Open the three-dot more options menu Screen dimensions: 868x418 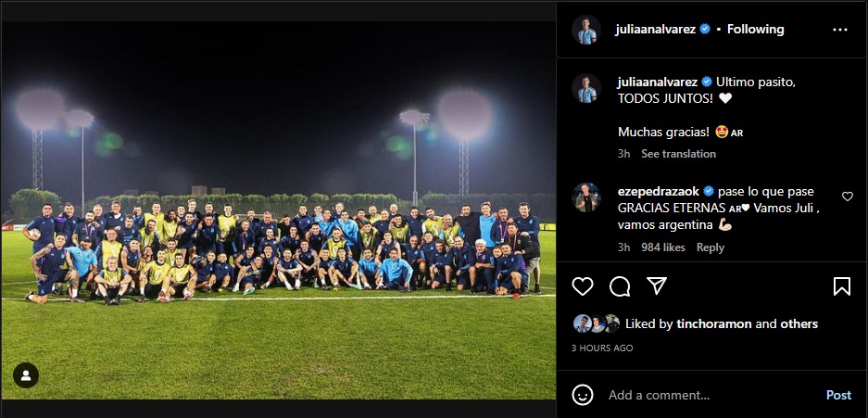click(840, 30)
